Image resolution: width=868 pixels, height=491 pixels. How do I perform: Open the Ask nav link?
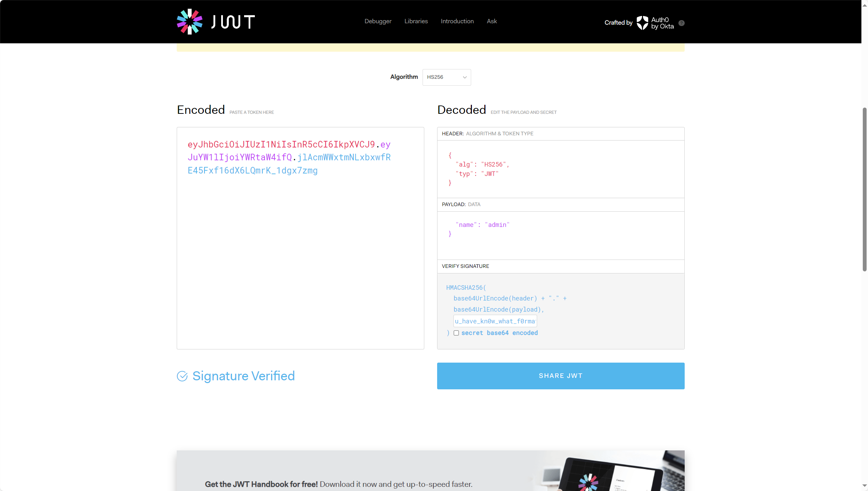[x=491, y=21]
